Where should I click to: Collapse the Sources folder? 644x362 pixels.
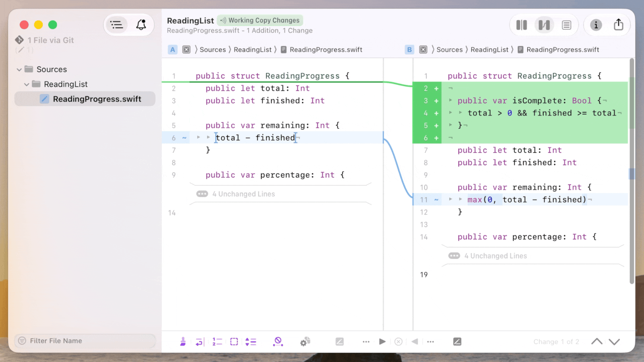(19, 70)
